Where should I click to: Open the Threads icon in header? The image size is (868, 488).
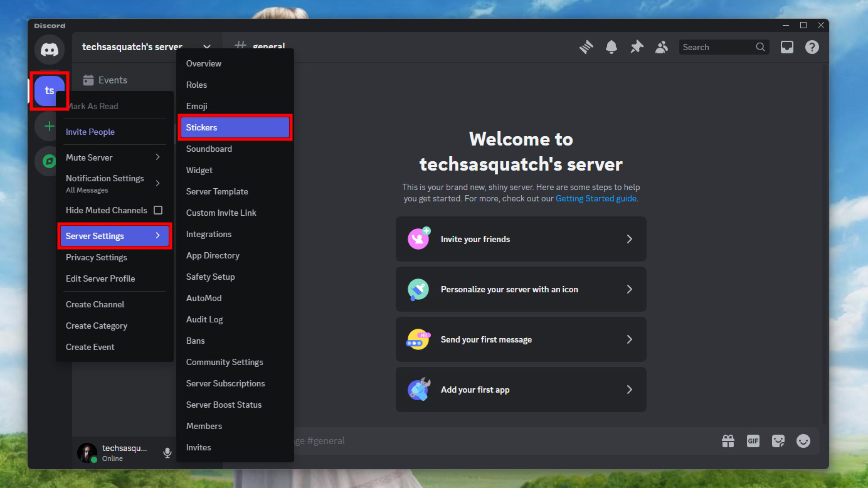(586, 47)
